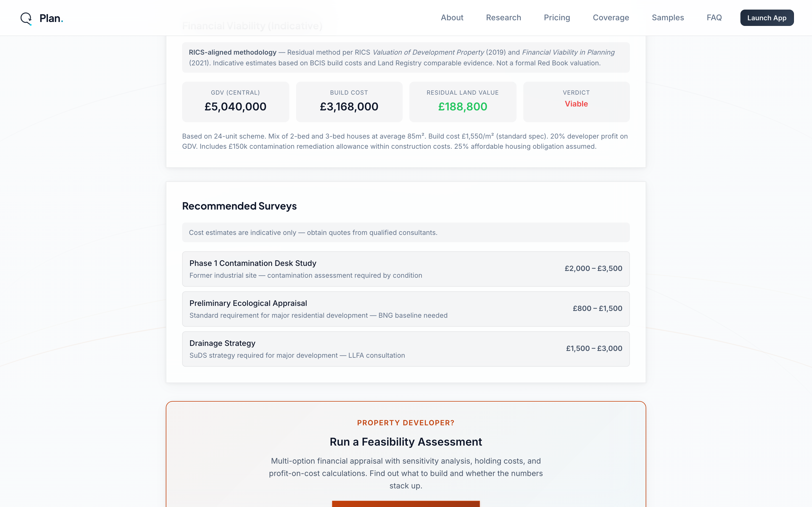Open the About page
812x507 pixels.
(x=452, y=18)
